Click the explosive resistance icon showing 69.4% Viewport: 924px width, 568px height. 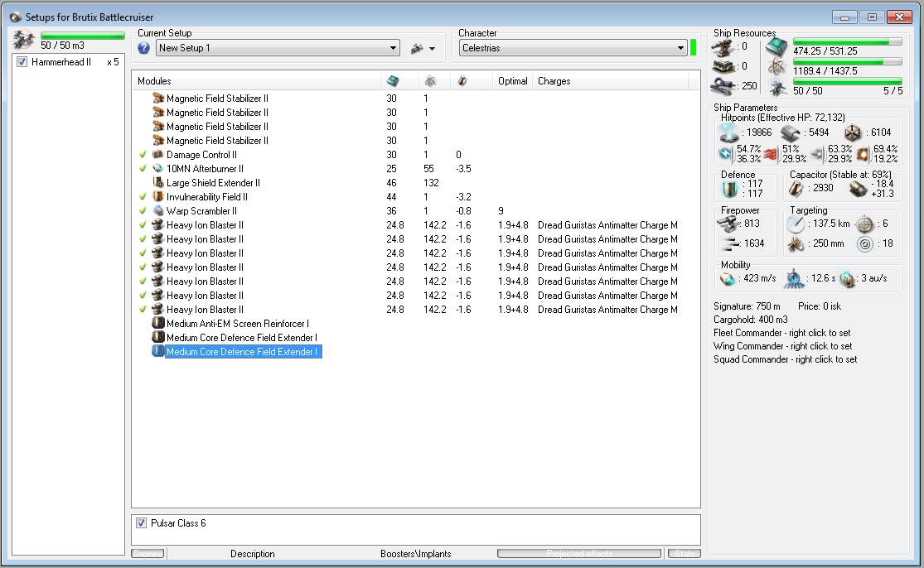(x=863, y=154)
